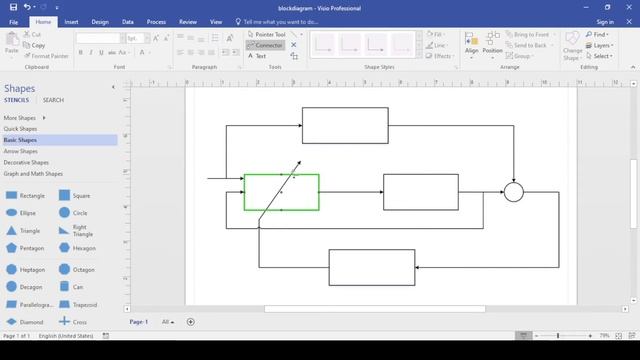The height and width of the screenshot is (360, 640).
Task: Switch to SEARCH in Shapes pane
Action: [53, 100]
